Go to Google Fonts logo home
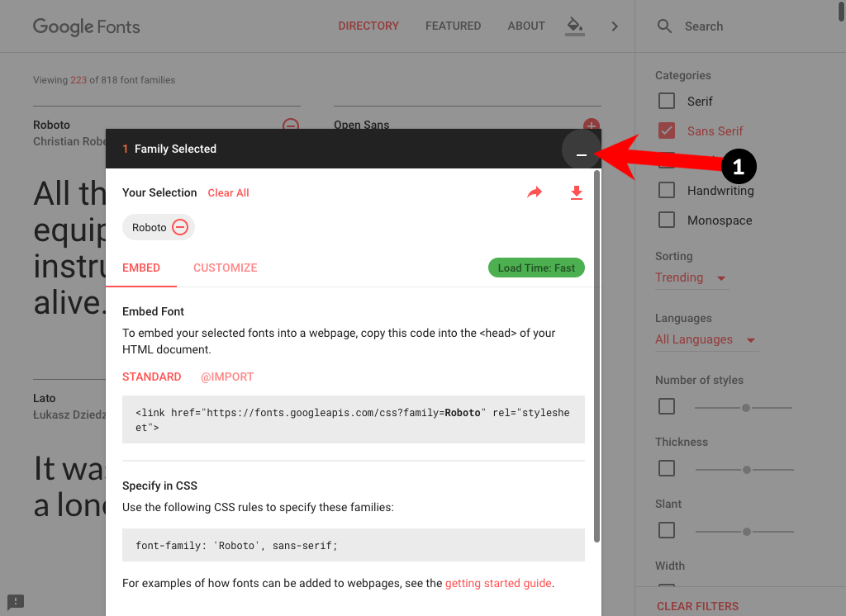This screenshot has height=616, width=846. pos(86,26)
